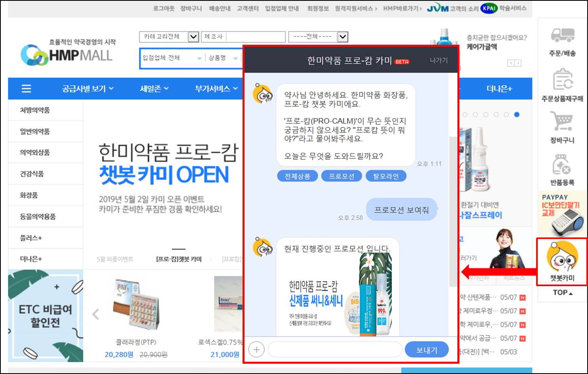Show previous product with left arrow

point(95,314)
